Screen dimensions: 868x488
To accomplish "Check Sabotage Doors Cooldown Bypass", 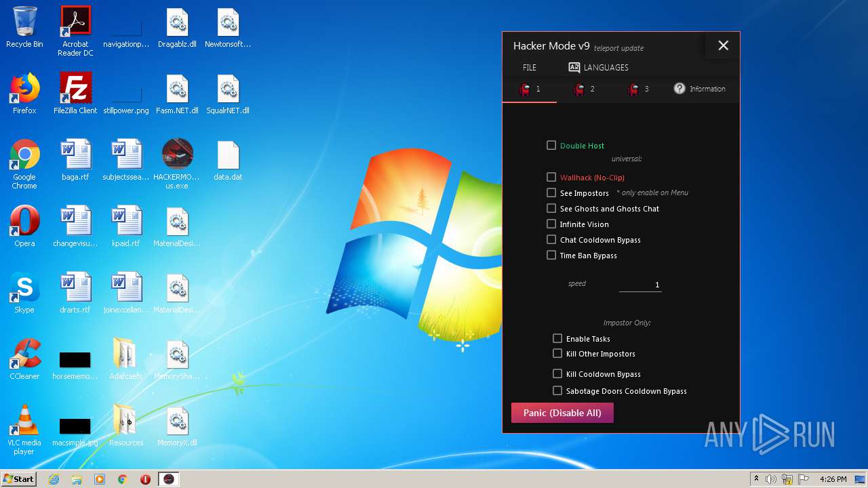I will pyautogui.click(x=557, y=390).
